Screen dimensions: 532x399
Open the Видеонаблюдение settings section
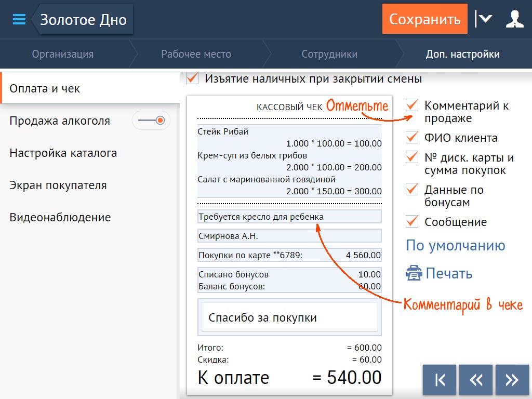[60, 217]
